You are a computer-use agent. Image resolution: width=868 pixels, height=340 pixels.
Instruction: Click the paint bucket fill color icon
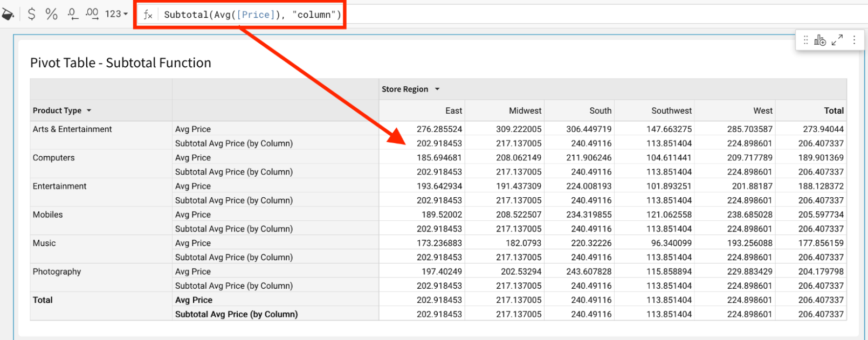[x=8, y=15]
